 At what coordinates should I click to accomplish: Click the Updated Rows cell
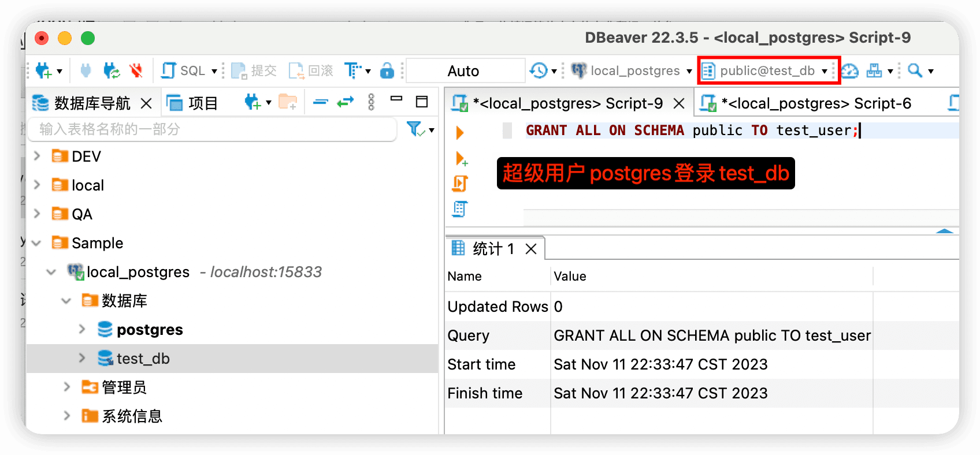[498, 307]
